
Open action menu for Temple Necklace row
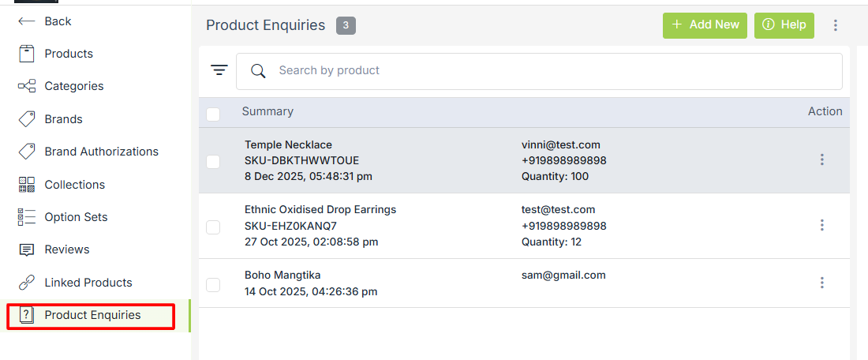pyautogui.click(x=821, y=160)
